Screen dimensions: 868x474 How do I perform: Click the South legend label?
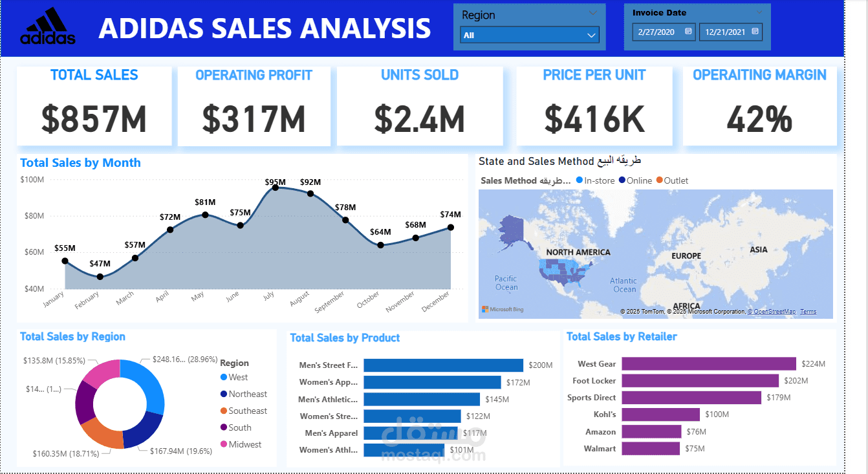click(x=239, y=427)
